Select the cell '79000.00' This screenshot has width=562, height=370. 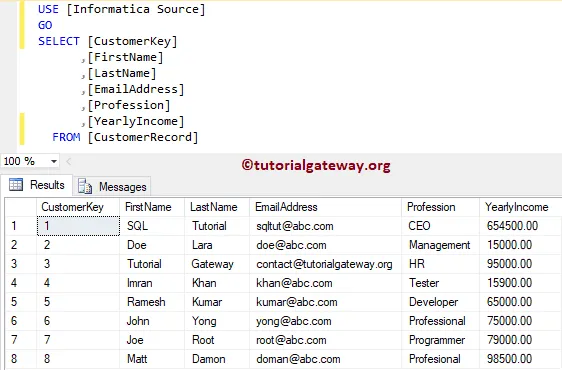(520, 340)
